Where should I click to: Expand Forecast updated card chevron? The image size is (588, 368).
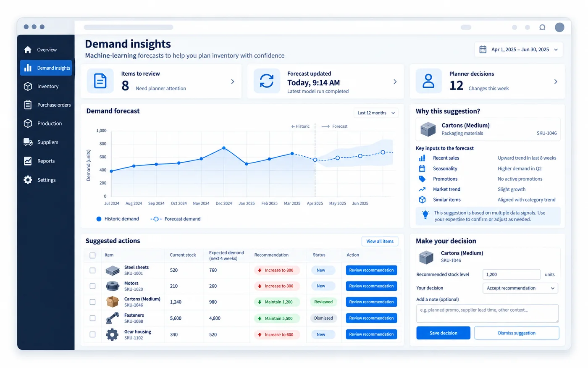(x=395, y=81)
